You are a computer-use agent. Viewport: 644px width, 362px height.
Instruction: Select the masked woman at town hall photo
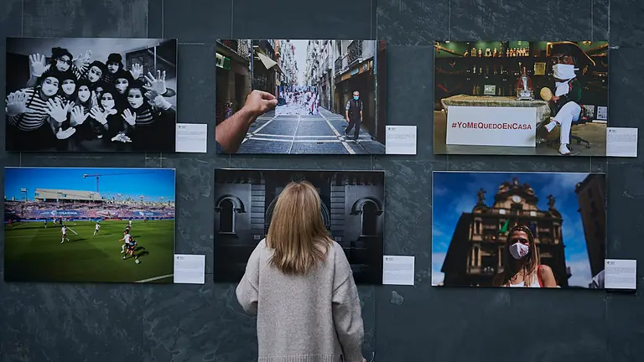[517, 229]
